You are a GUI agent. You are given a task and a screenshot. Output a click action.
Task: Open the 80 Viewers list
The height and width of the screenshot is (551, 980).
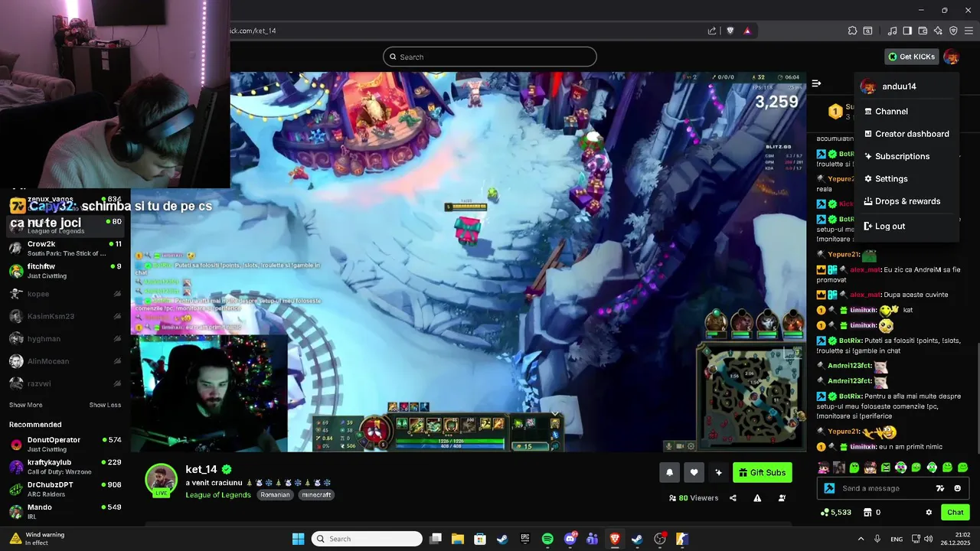point(694,498)
